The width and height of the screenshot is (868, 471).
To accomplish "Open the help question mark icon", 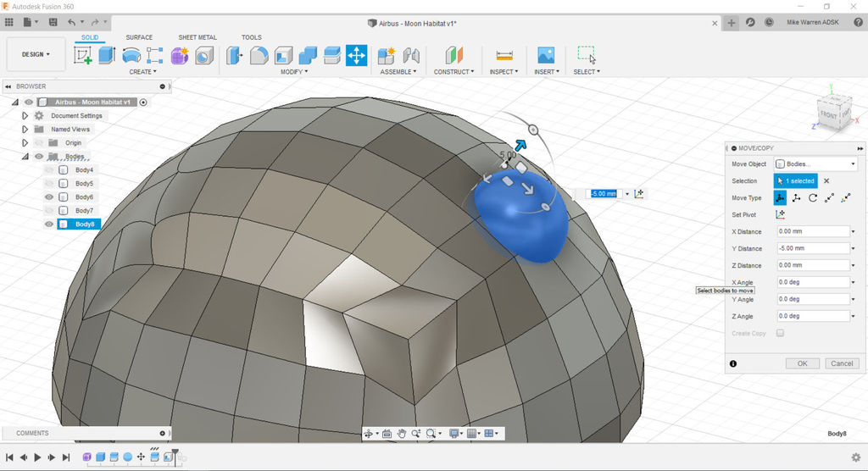I will (859, 22).
